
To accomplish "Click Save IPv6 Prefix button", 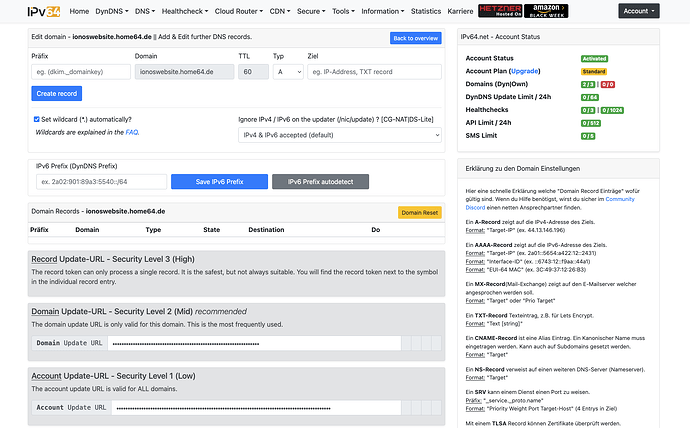I will point(218,182).
